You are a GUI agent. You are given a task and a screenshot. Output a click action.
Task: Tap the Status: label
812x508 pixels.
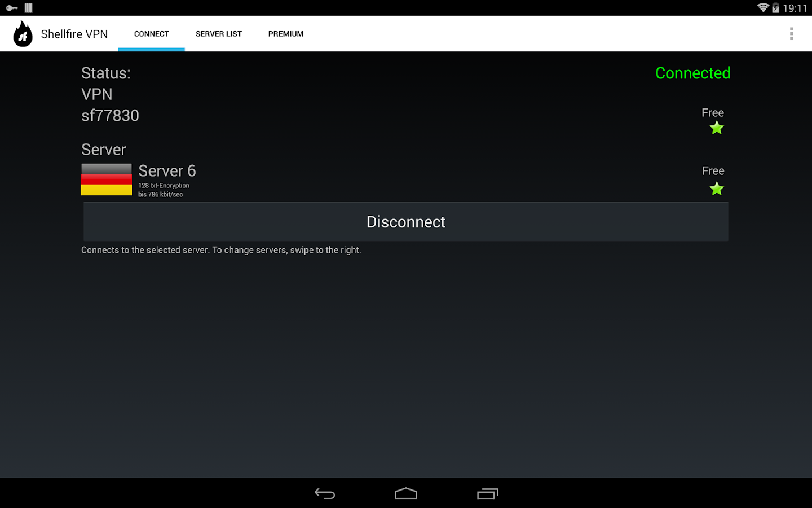[x=106, y=73]
